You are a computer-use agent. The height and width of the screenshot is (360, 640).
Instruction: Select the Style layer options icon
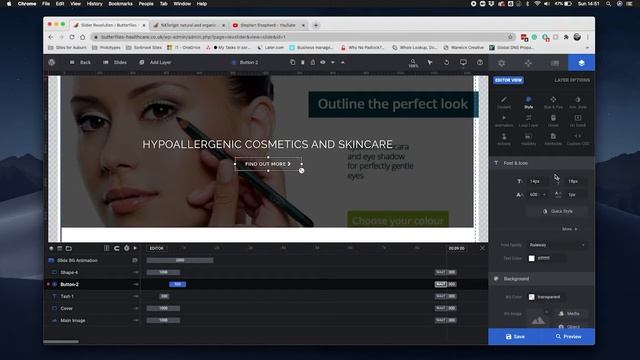click(528, 102)
